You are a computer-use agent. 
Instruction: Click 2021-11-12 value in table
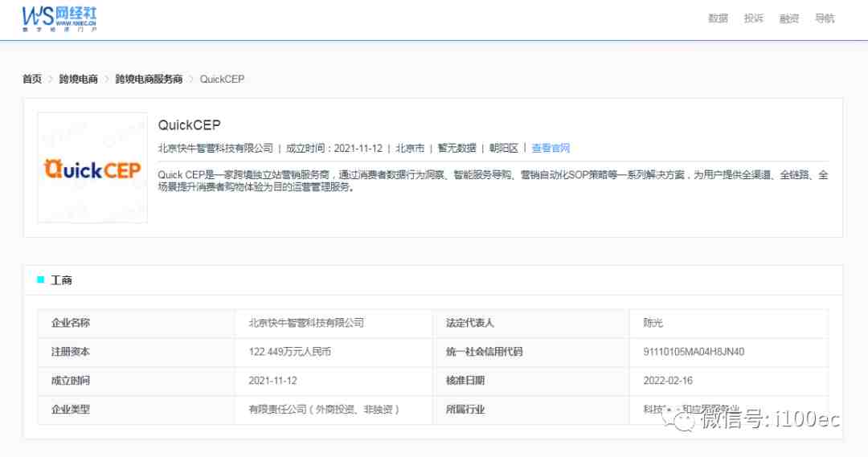273,381
